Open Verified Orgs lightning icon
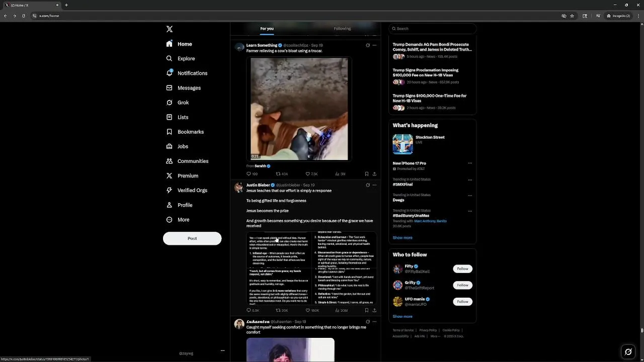This screenshot has width=644, height=362. pyautogui.click(x=170, y=190)
